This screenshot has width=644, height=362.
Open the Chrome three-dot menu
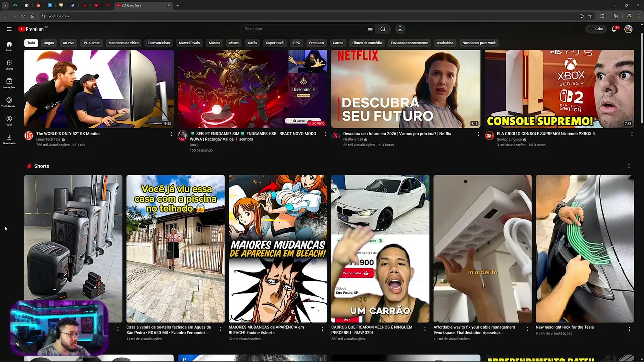tap(638, 16)
